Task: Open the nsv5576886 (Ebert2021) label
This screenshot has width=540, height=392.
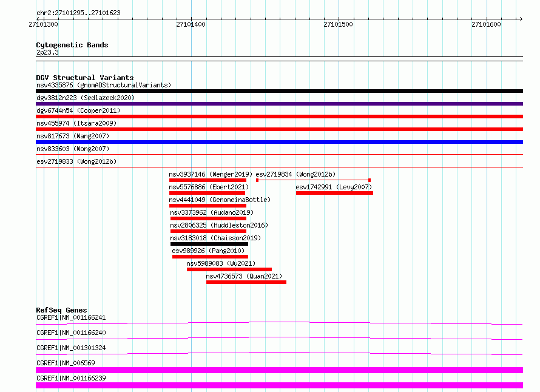Action: [209, 187]
